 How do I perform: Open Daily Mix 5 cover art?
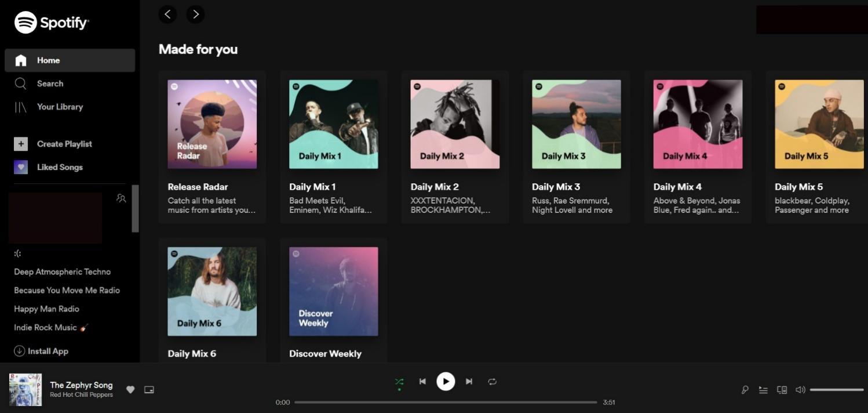[x=819, y=124]
